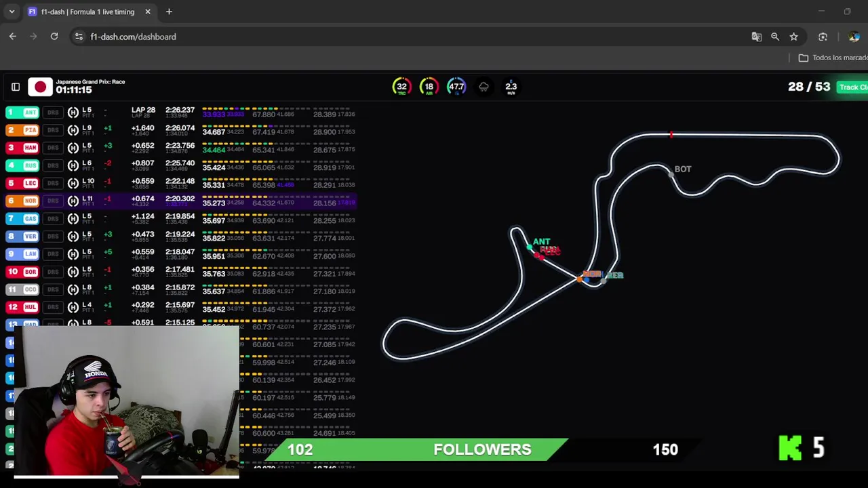This screenshot has width=868, height=488.
Task: Select the position 11 OCO driver tag
Action: tap(22, 289)
